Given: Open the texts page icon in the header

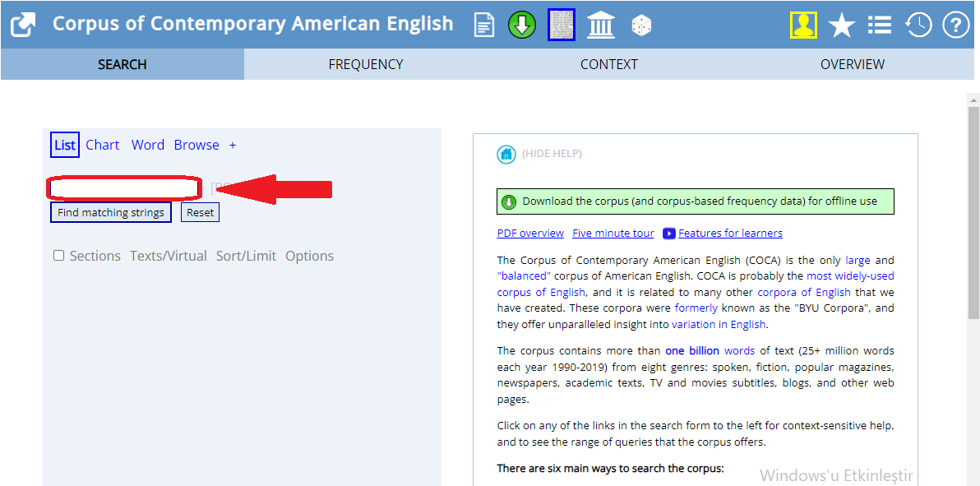Looking at the screenshot, I should (562, 25).
